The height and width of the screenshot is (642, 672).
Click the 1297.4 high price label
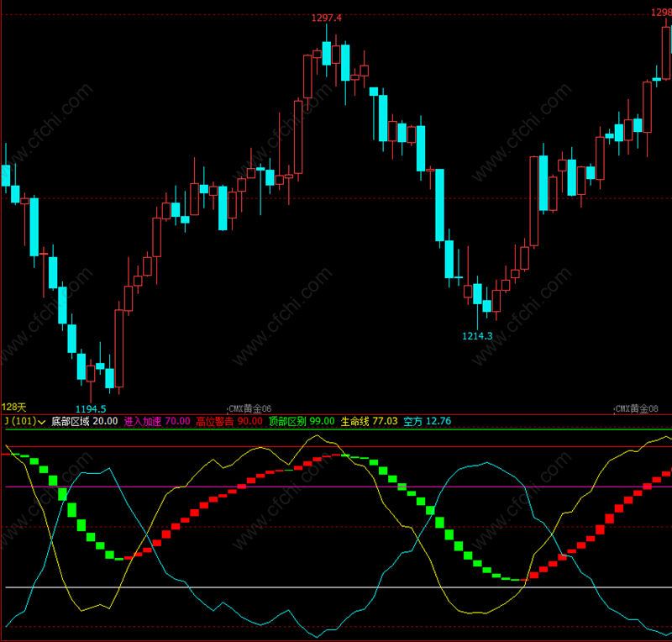tap(327, 18)
